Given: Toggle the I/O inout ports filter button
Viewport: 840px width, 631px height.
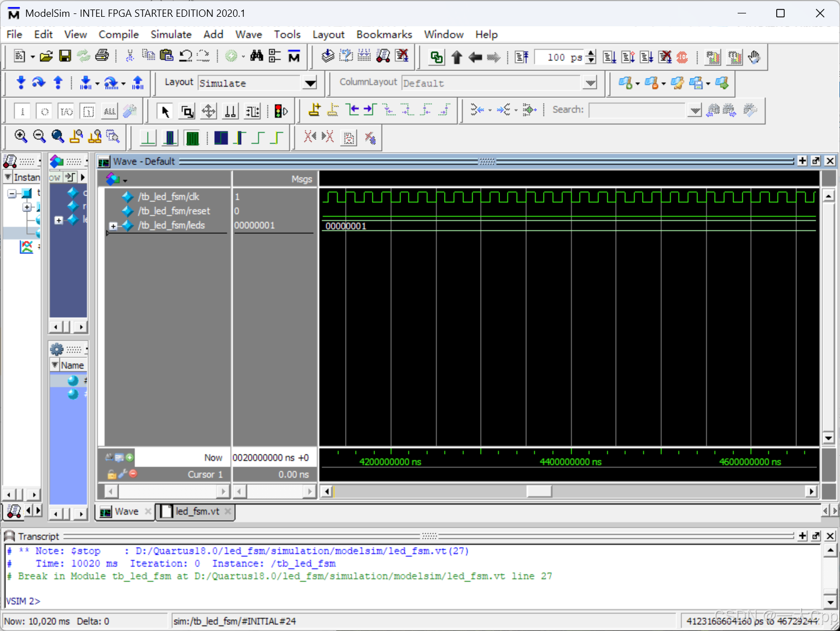Looking at the screenshot, I should coord(66,111).
